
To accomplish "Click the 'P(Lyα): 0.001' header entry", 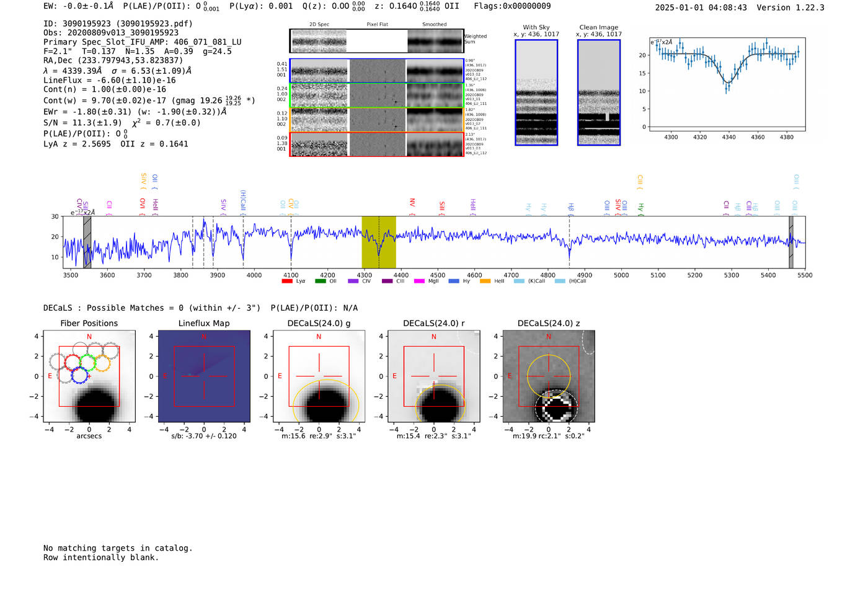I will click(x=261, y=6).
